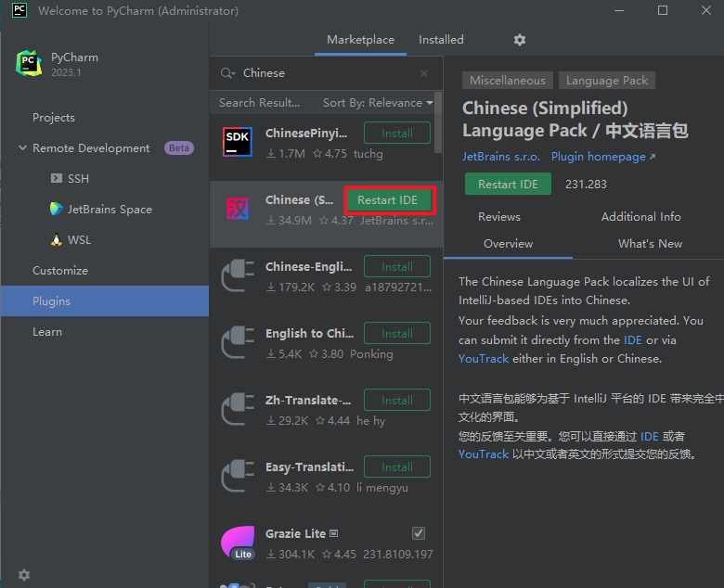Screen dimensions: 724x588
Task: Select JetBrains Space entry
Action: pos(110,210)
